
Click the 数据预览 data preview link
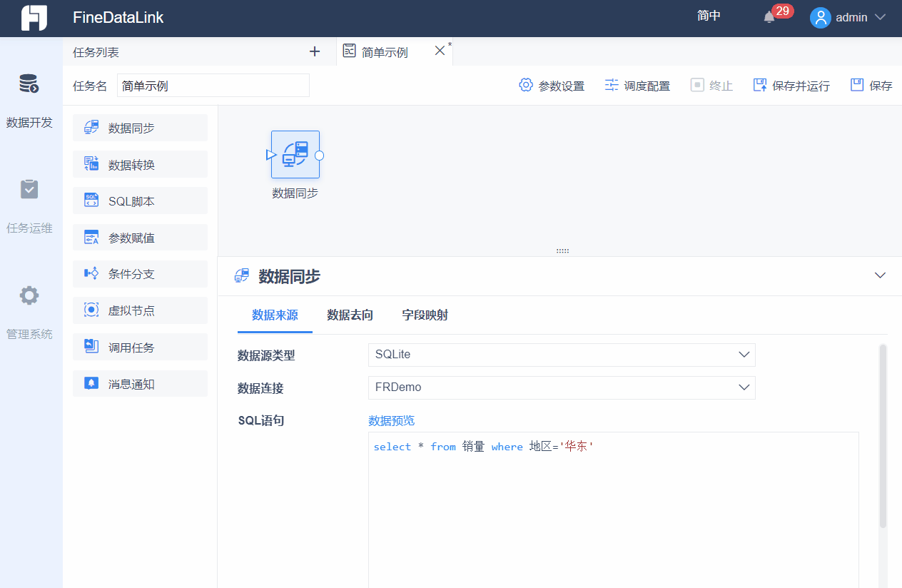pos(391,420)
